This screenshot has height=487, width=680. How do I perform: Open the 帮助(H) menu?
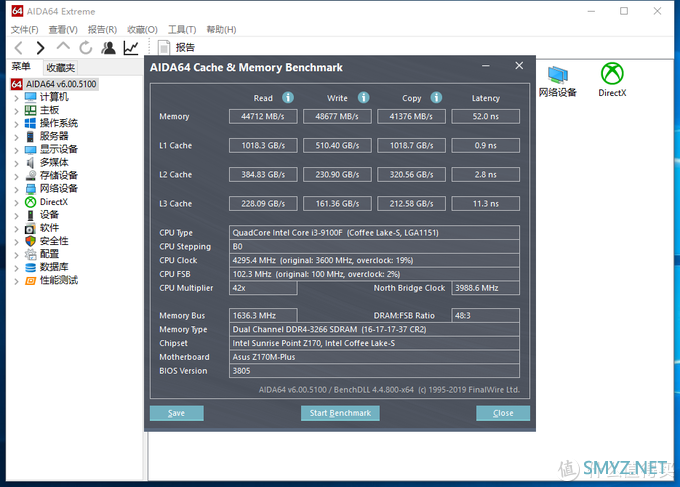point(221,29)
